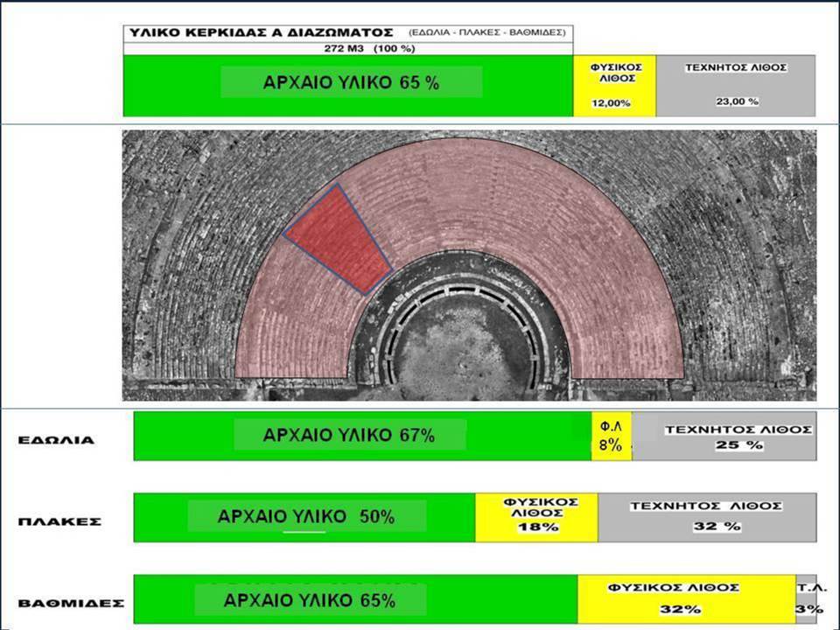The width and height of the screenshot is (840, 630).
Task: Select the dark red highlighted kerkida wedge
Action: [x=339, y=240]
